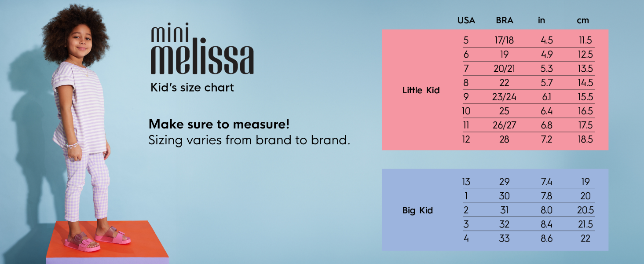Click the girl's striped shirt
This screenshot has width=644, height=264.
tap(80, 108)
